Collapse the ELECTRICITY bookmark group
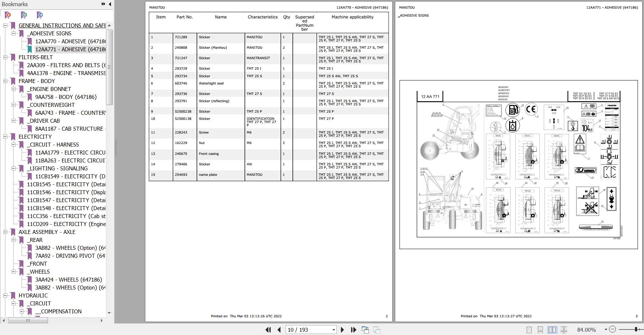 (5, 136)
